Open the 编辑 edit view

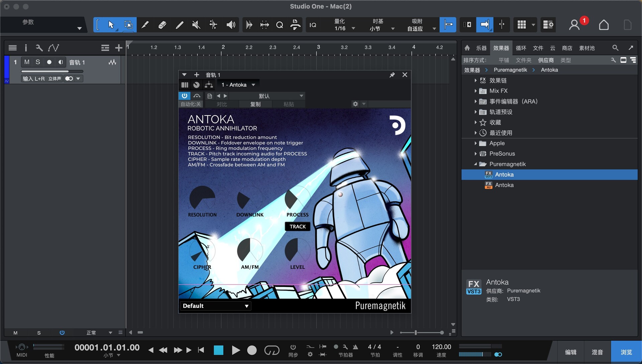tap(570, 352)
